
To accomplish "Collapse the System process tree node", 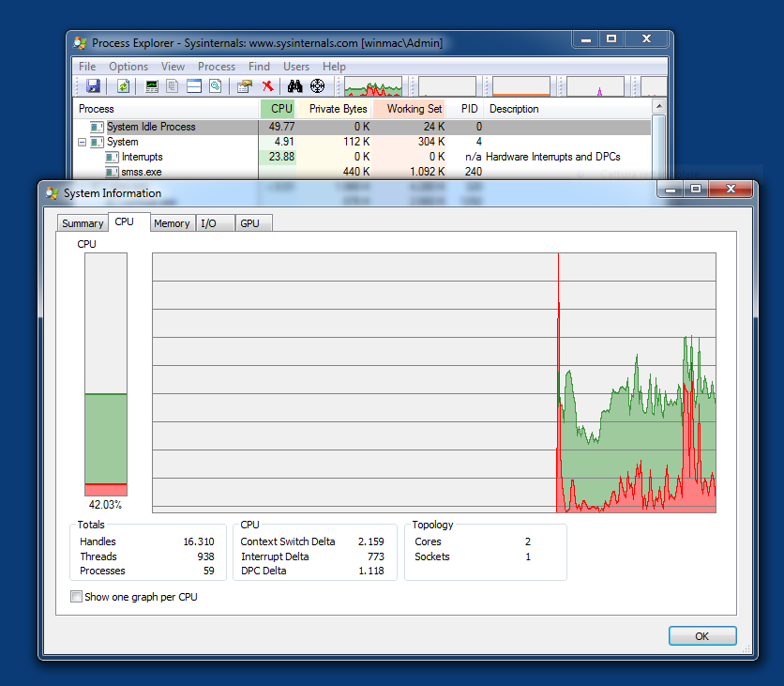I will click(x=82, y=142).
